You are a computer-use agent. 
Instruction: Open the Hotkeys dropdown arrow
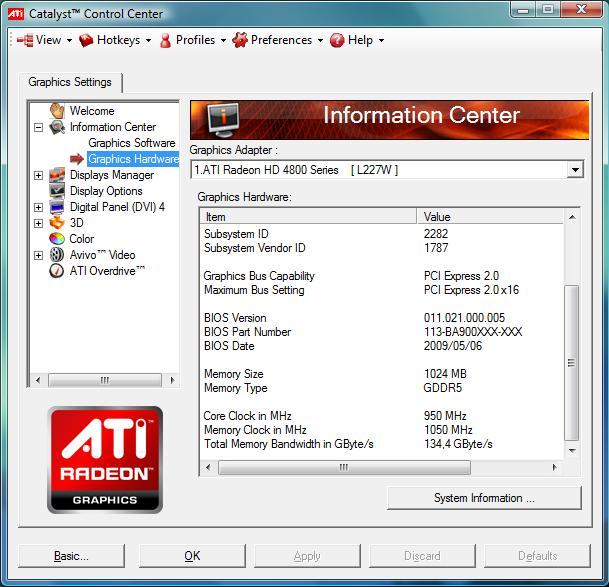tap(148, 40)
